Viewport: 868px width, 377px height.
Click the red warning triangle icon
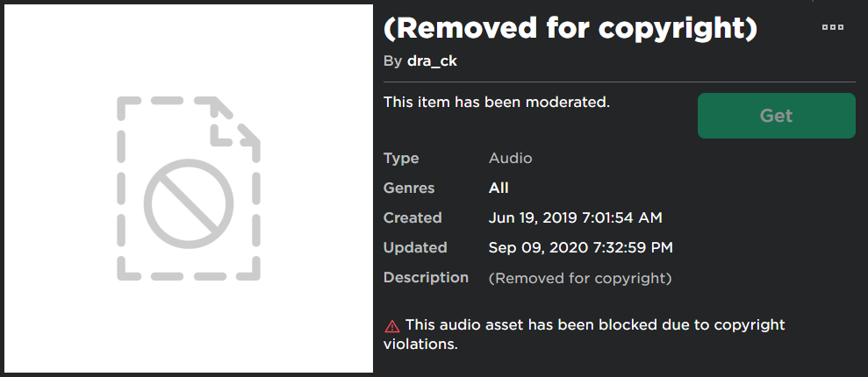click(391, 326)
